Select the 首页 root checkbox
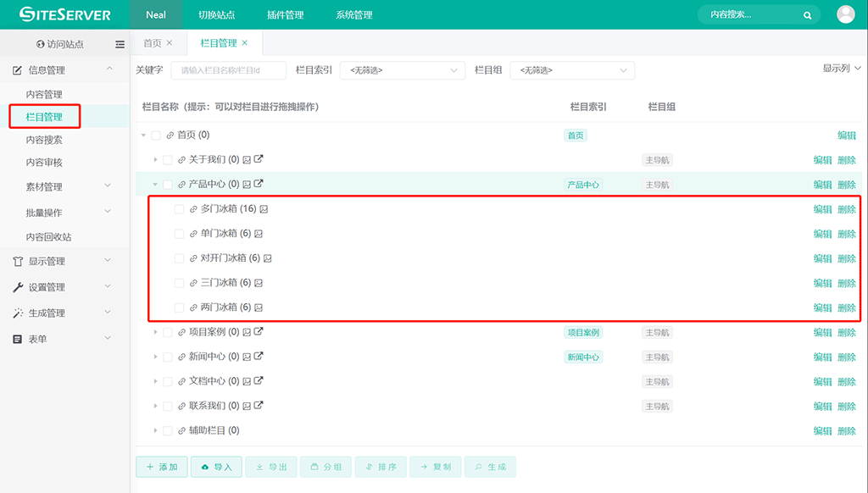 pos(156,135)
